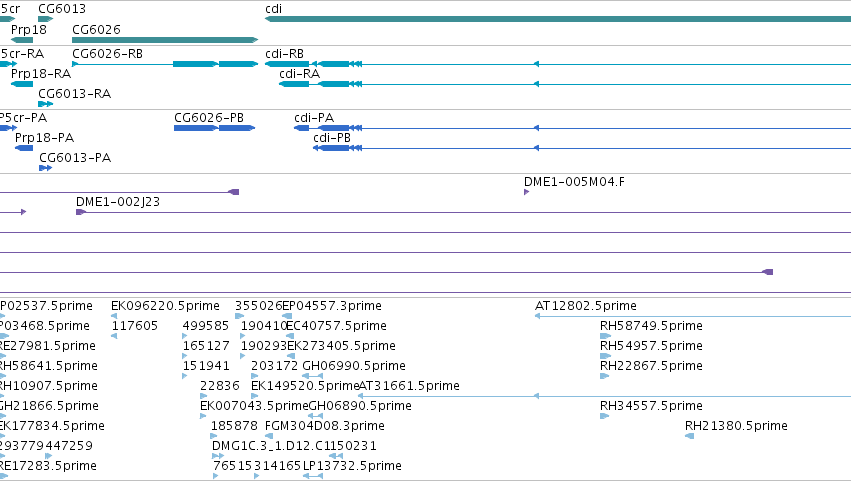Click the Prp18 gene arrow glyph

pyautogui.click(x=22, y=40)
